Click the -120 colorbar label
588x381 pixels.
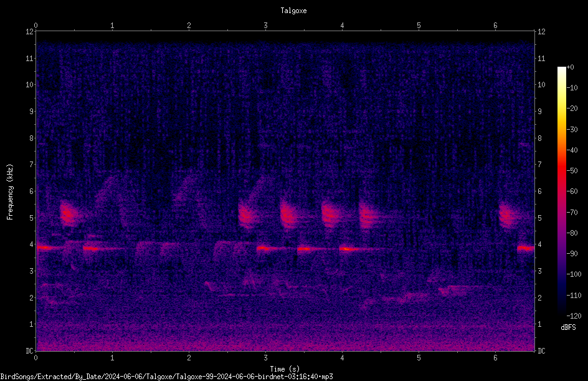click(574, 316)
